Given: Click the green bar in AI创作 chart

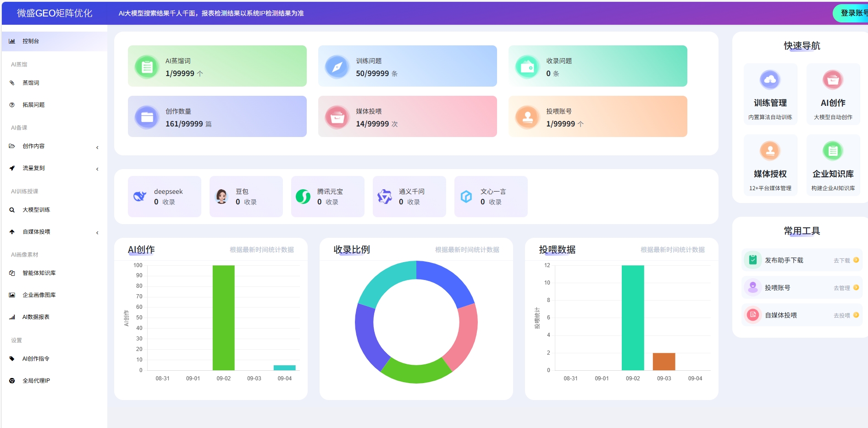Looking at the screenshot, I should pyautogui.click(x=223, y=318).
